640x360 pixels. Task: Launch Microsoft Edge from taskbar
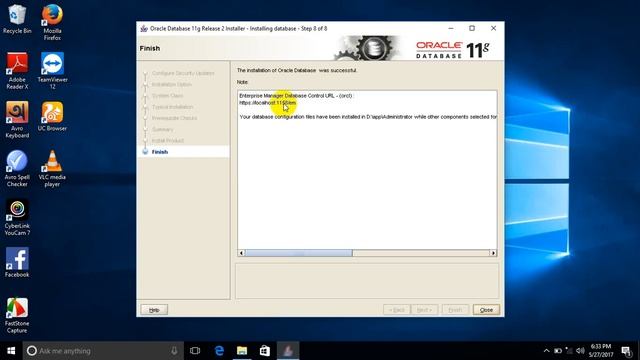pyautogui.click(x=219, y=351)
